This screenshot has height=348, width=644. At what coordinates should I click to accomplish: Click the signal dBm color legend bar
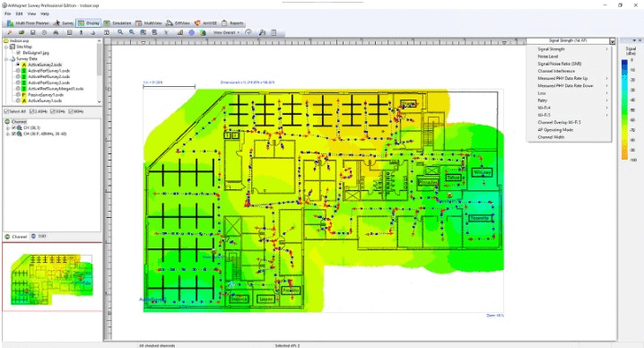point(624,109)
